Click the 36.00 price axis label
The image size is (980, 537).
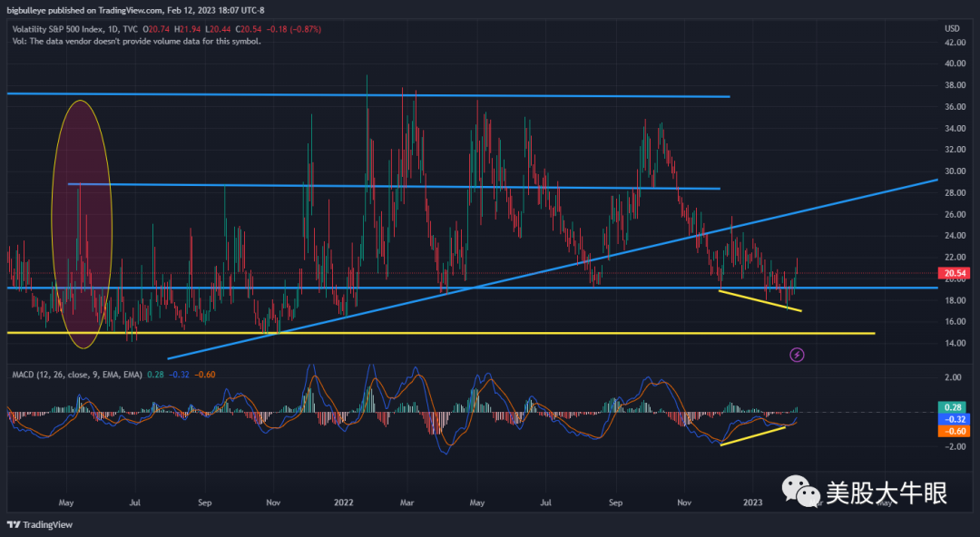[955, 107]
